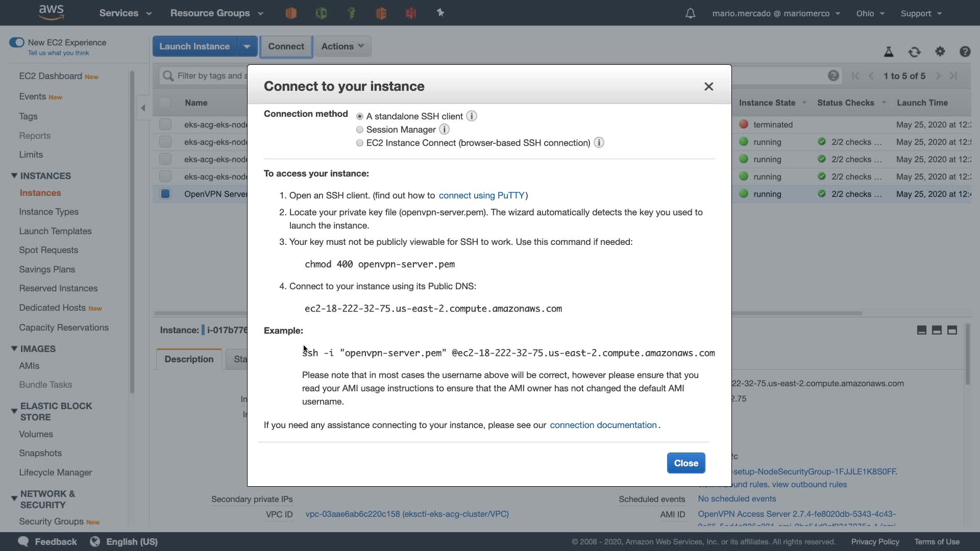This screenshot has width=980, height=551.
Task: Select the Session Manager radio option
Action: (360, 130)
